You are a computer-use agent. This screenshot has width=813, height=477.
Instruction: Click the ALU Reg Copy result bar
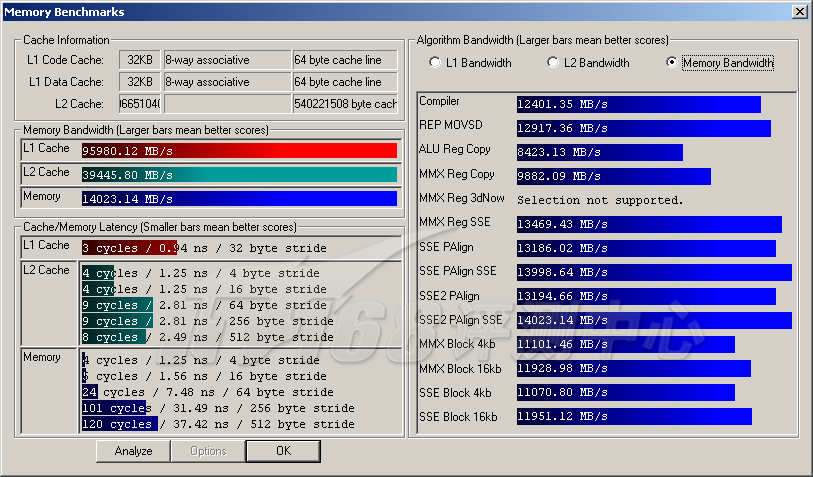(599, 153)
